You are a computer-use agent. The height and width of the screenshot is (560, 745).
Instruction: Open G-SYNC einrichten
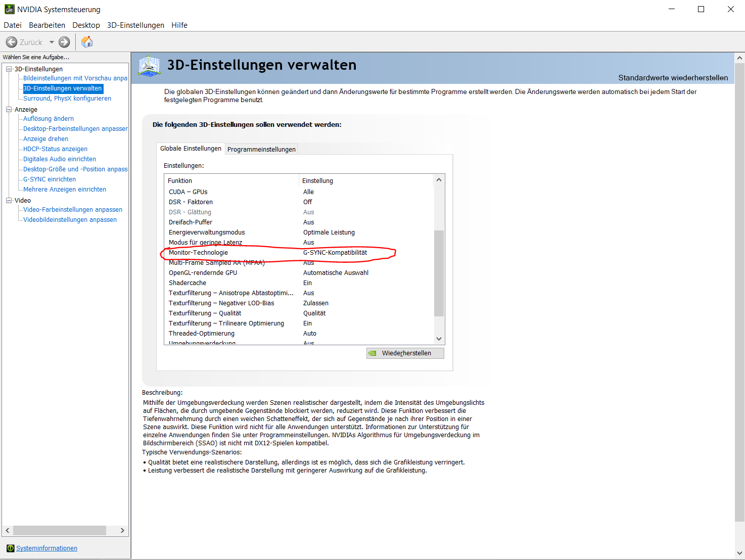50,179
